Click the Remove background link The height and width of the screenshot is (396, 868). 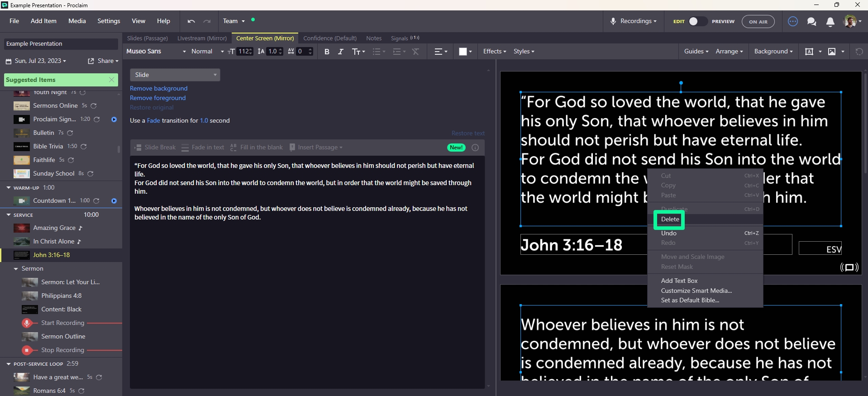[x=158, y=89]
